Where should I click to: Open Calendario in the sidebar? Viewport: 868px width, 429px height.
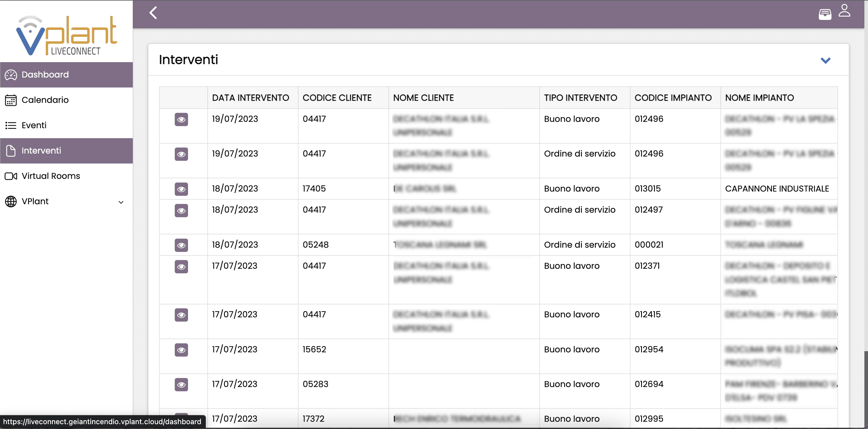pyautogui.click(x=66, y=100)
